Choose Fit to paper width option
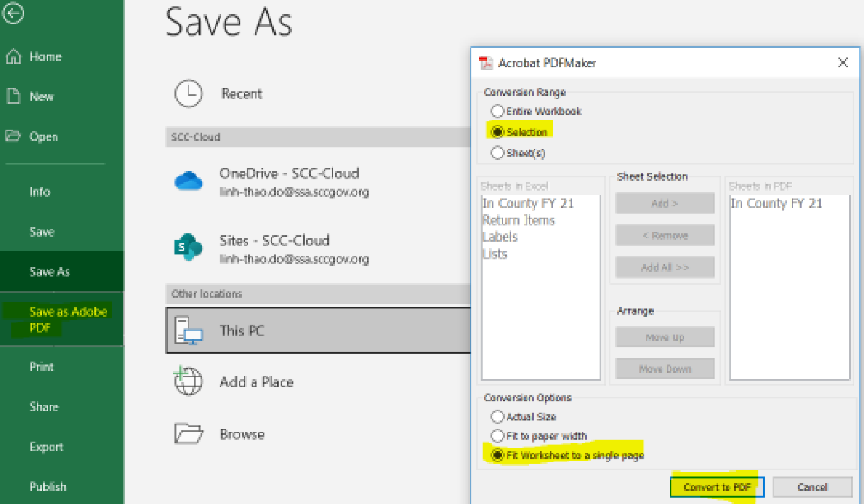864x504 pixels. click(497, 436)
